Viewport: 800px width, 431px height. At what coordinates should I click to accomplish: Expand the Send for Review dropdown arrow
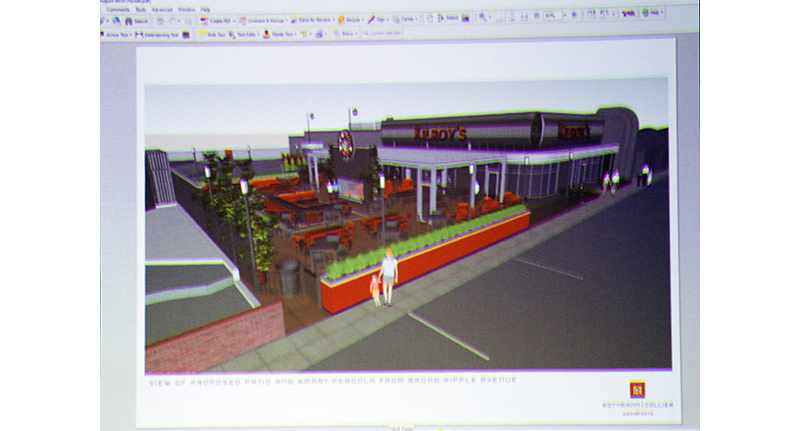pos(334,20)
